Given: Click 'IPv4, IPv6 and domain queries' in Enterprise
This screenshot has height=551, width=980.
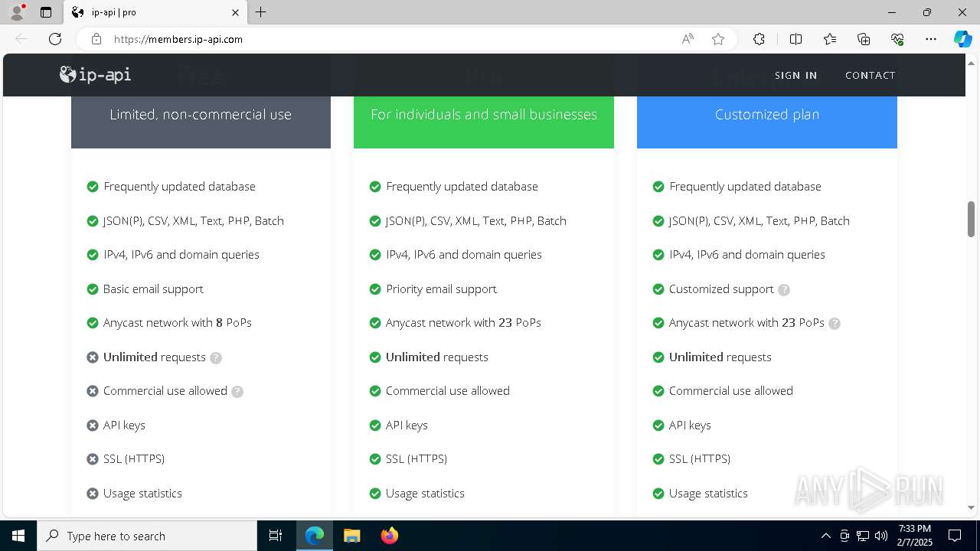Looking at the screenshot, I should [746, 254].
